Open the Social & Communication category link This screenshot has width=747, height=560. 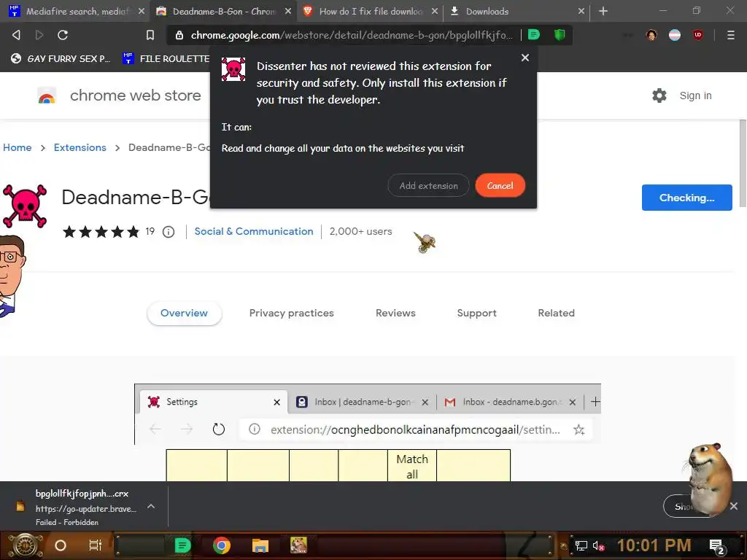(254, 231)
